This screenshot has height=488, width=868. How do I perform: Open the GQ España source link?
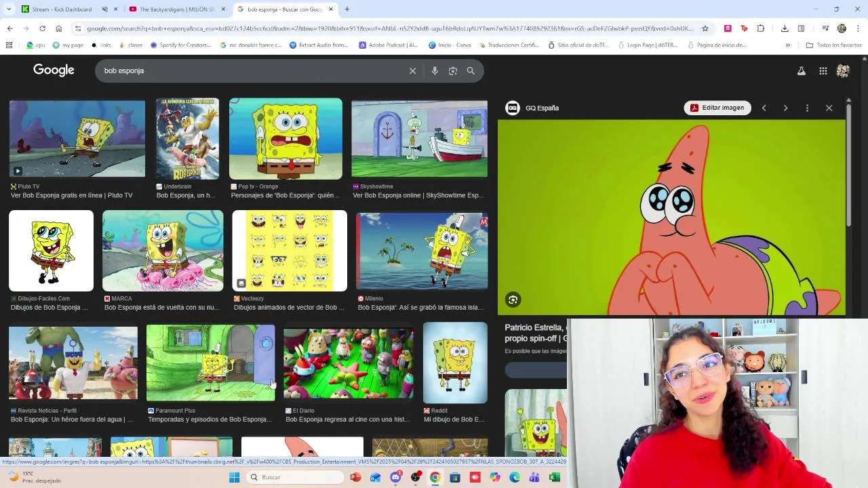[533, 108]
